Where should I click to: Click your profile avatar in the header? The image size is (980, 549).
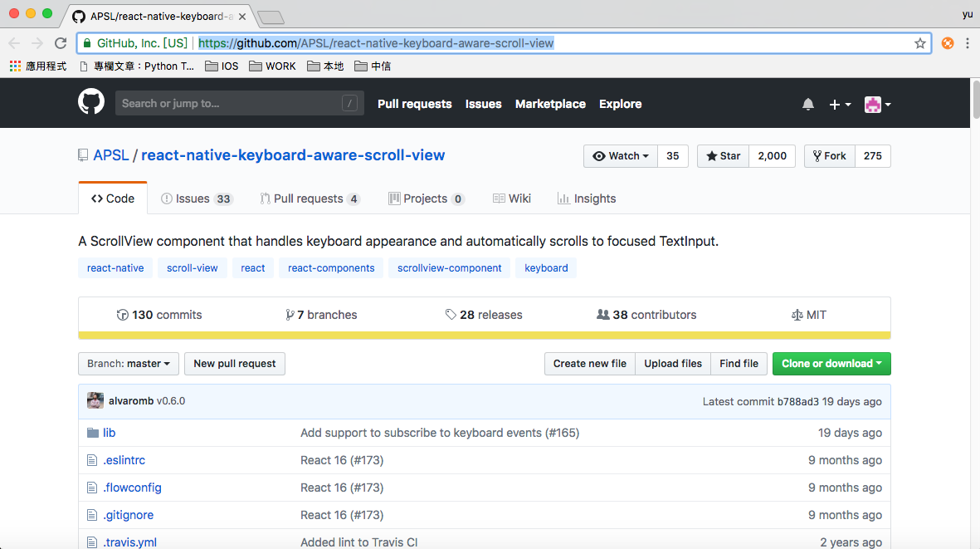click(x=873, y=104)
